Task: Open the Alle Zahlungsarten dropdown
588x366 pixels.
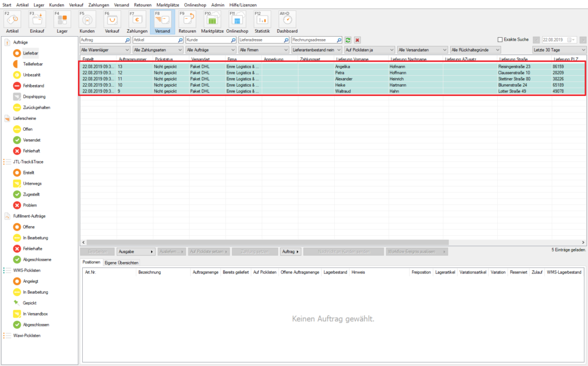Action: (157, 50)
